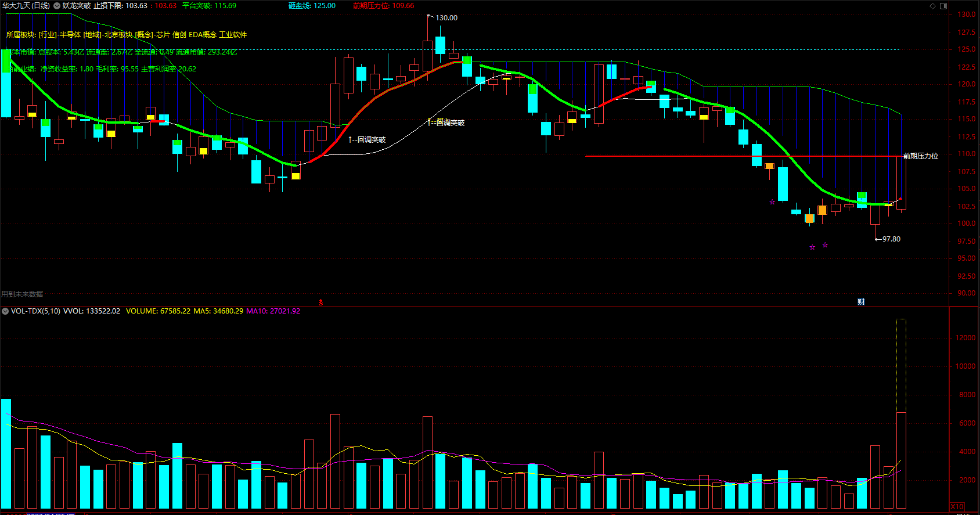The image size is (980, 515).
Task: Click the X10 volume scale button
Action: tap(957, 506)
